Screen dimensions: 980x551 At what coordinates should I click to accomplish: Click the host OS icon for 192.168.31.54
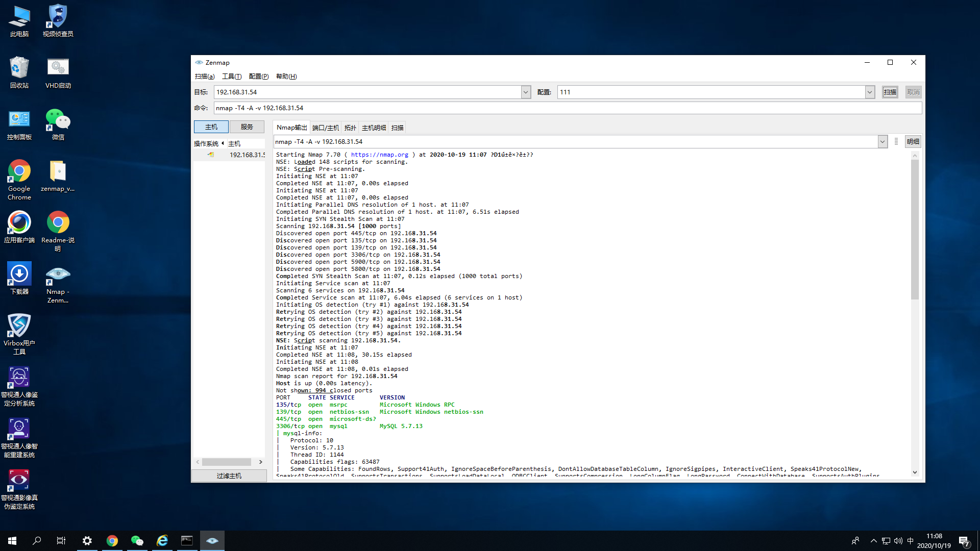211,155
